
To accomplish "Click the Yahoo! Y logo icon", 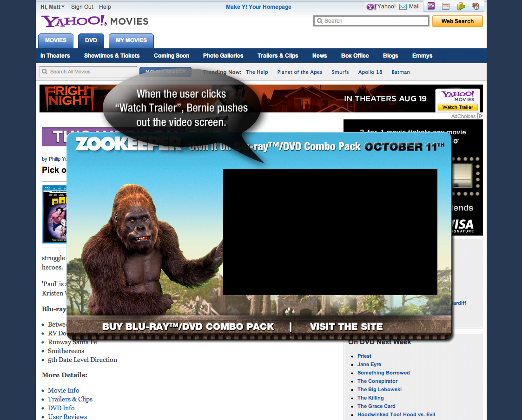I will click(x=371, y=7).
